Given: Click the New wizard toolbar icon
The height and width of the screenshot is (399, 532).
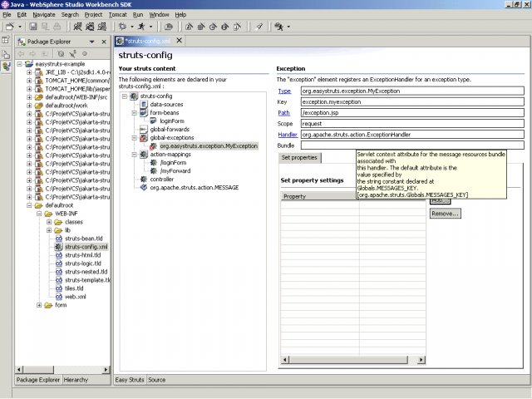Looking at the screenshot, I should point(10,27).
